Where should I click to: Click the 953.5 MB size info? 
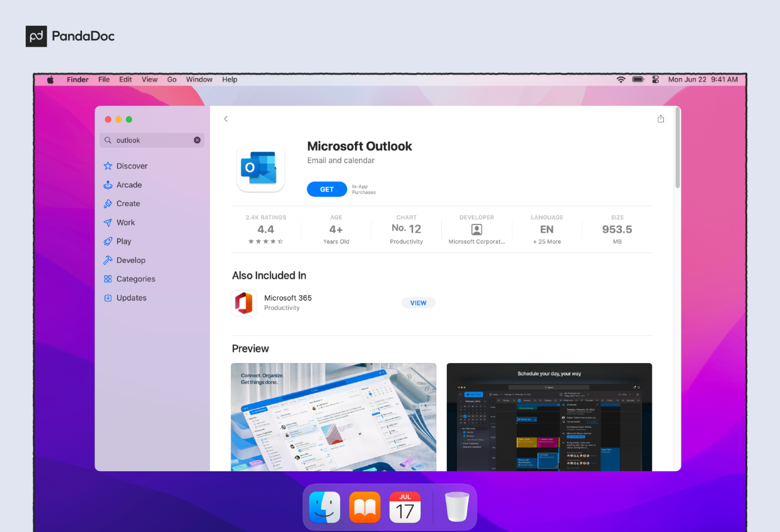[617, 230]
